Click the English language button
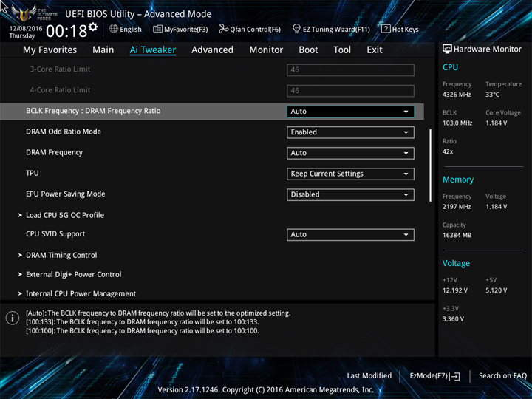The height and width of the screenshot is (399, 532). click(x=126, y=29)
